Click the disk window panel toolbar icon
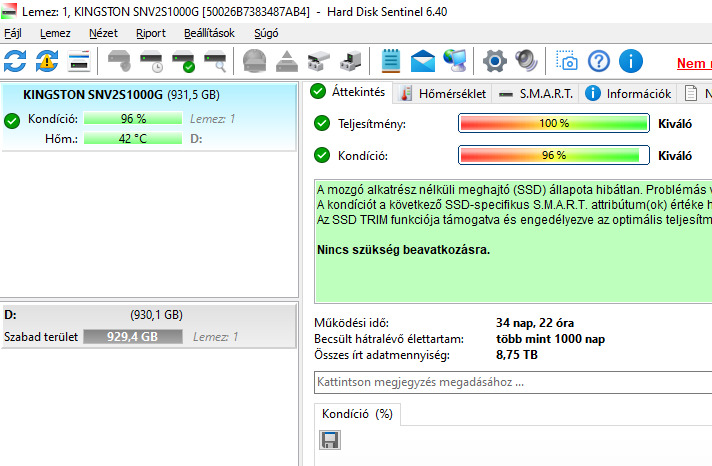712x466 pixels. [79, 61]
